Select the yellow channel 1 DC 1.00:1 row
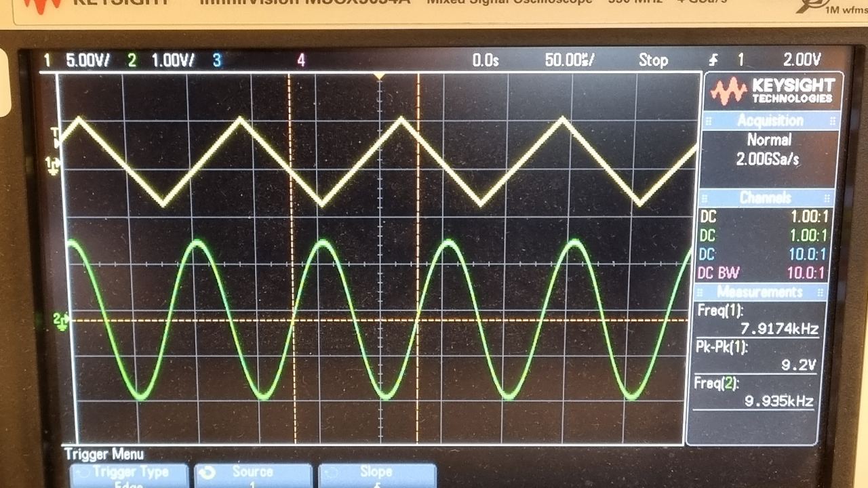The height and width of the screenshot is (488, 868). point(764,218)
